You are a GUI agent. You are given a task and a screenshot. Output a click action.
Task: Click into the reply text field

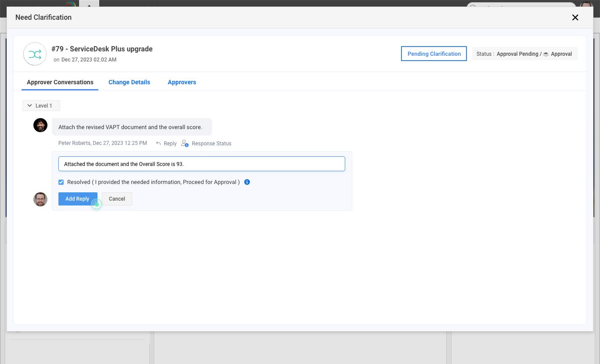[x=202, y=164]
